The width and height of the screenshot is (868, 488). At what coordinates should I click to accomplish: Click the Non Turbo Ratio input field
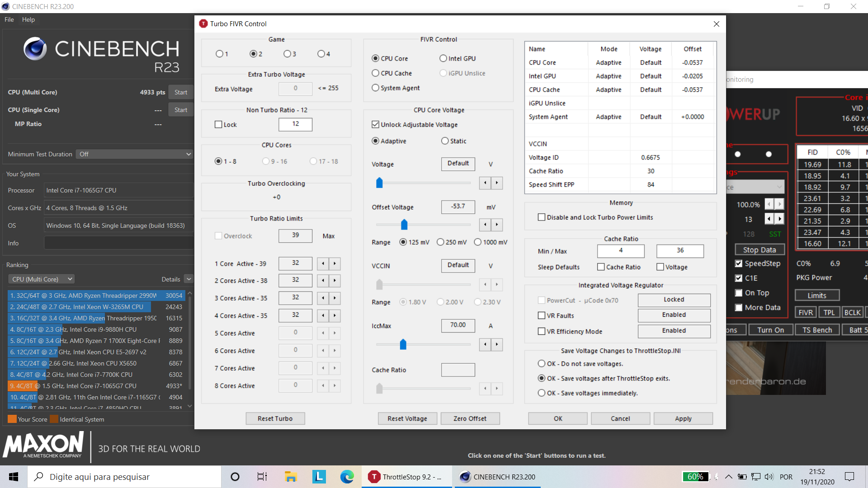295,124
